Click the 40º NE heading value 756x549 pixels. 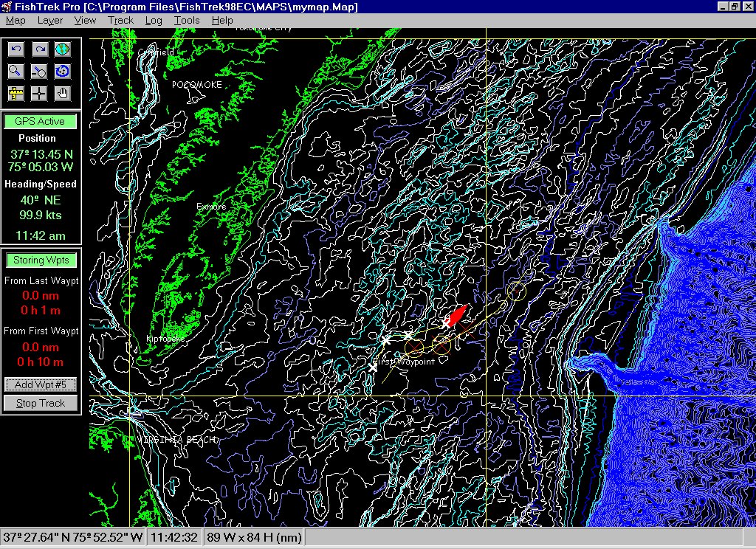click(41, 200)
